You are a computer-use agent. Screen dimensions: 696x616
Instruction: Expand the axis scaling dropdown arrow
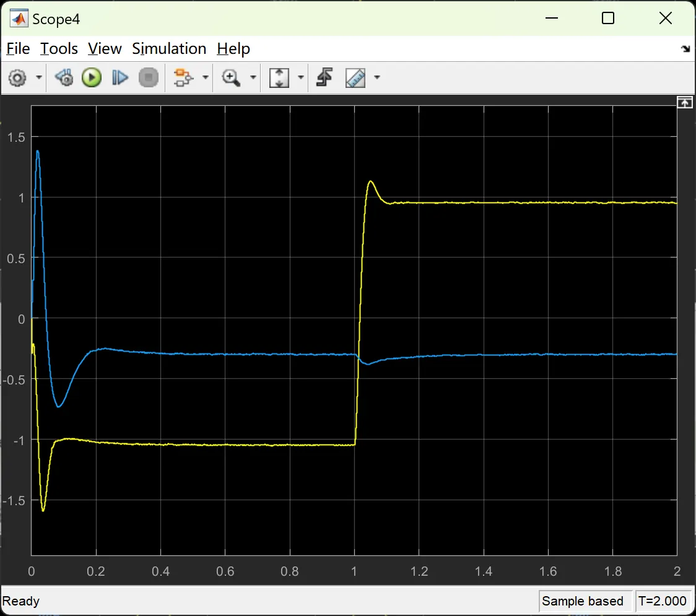(x=300, y=77)
